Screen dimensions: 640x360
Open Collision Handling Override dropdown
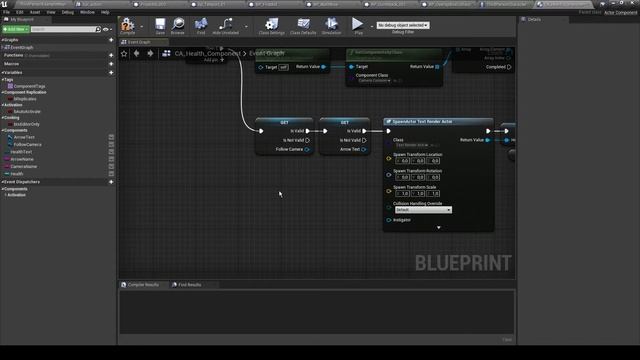[x=423, y=210]
